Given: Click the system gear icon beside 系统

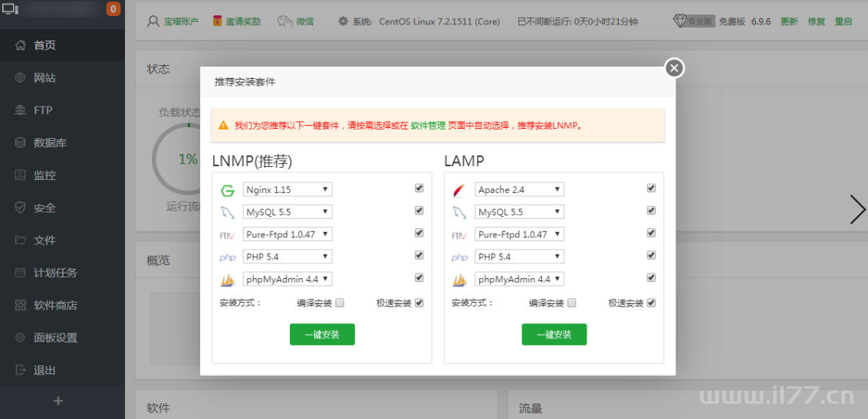Looking at the screenshot, I should pyautogui.click(x=344, y=21).
